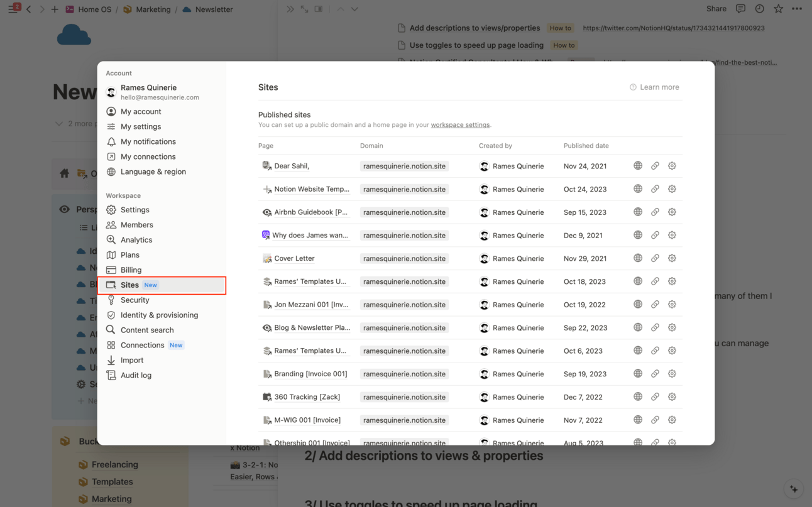Open 360 Tracking [Zack] page
812x507 pixels.
point(307,396)
